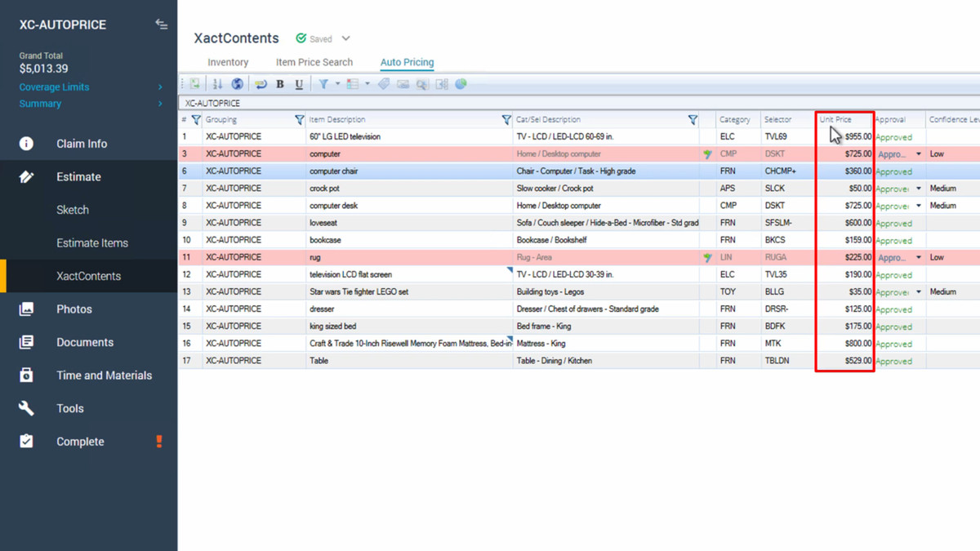Viewport: 980px width, 551px height.
Task: Open the Complete section
Action: [x=80, y=442]
